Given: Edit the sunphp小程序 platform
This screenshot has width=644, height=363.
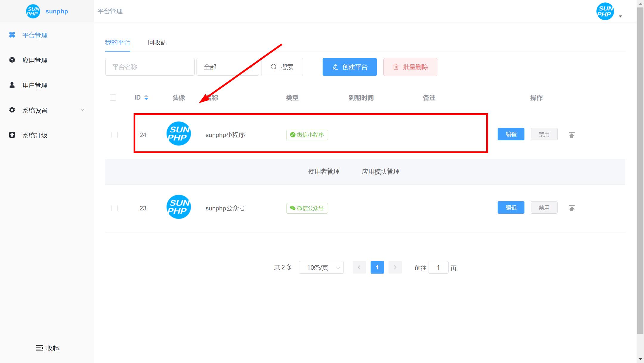Looking at the screenshot, I should (511, 134).
